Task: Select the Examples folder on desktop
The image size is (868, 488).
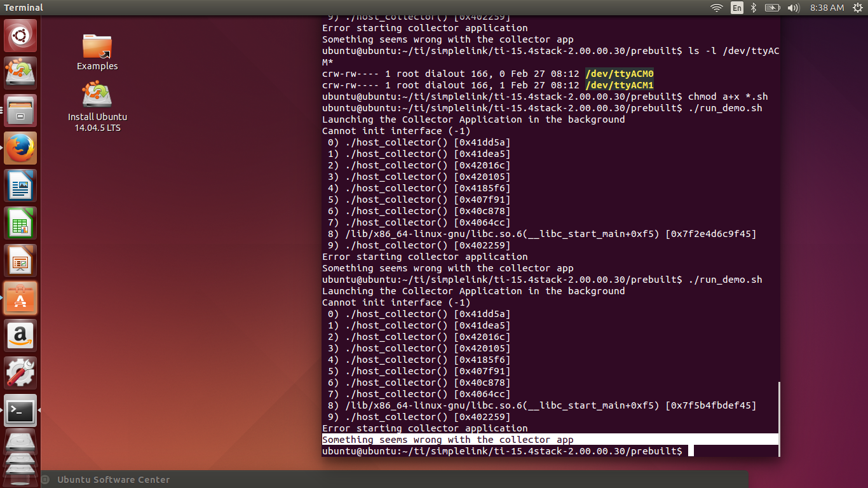Action: click(x=97, y=51)
